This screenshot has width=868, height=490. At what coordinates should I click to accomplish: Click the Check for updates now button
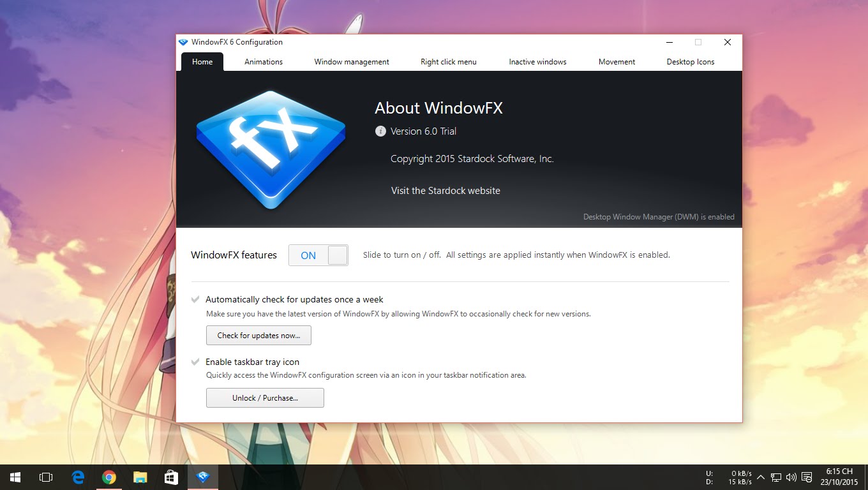pos(258,336)
